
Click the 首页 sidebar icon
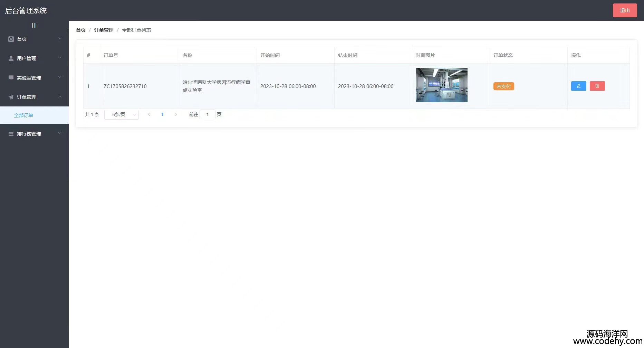pos(11,39)
